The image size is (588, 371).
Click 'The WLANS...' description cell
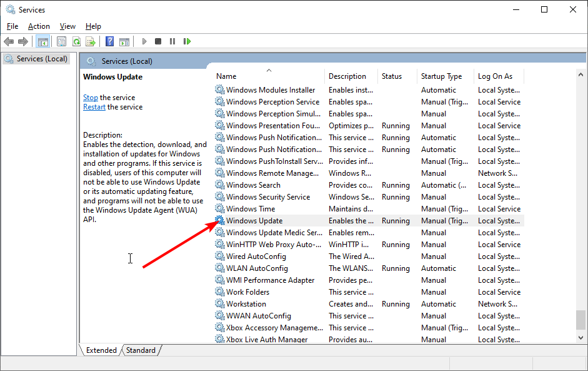tap(351, 268)
